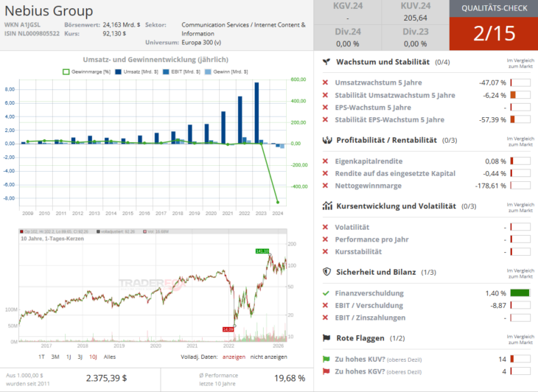Click green flag beside Zu hohes KUV
Viewport: 538px width, 392px height.
point(326,358)
